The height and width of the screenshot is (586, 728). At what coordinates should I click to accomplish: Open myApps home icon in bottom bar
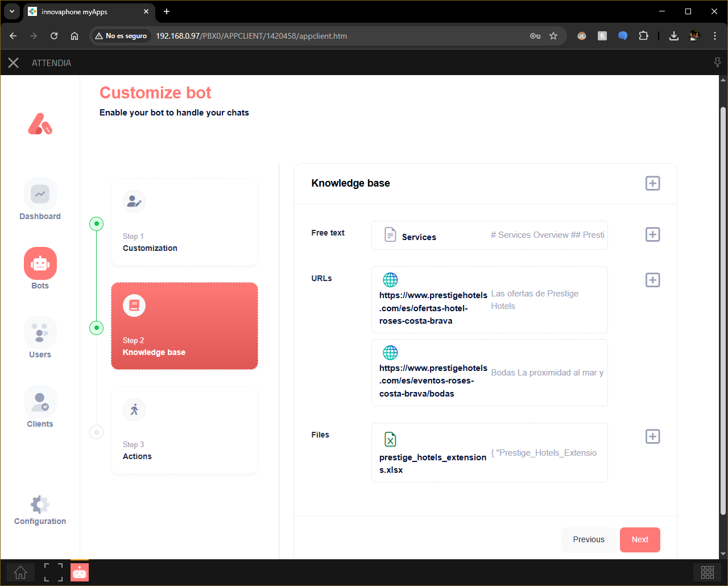coord(20,572)
